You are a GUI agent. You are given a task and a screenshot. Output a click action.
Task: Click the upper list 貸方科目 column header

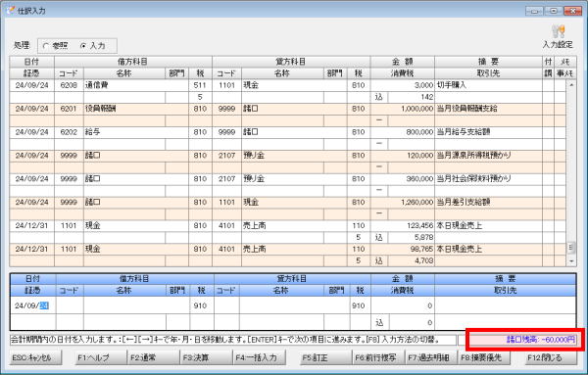pyautogui.click(x=291, y=62)
